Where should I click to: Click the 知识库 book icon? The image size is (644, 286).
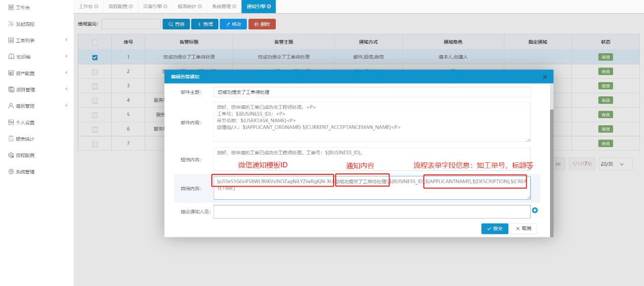[11, 57]
